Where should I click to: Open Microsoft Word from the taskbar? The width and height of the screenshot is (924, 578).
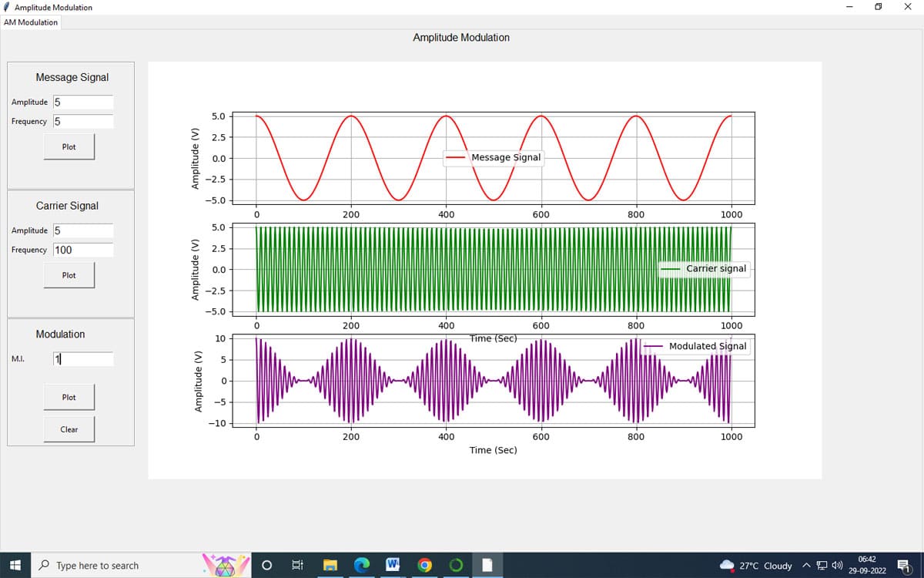(393, 565)
